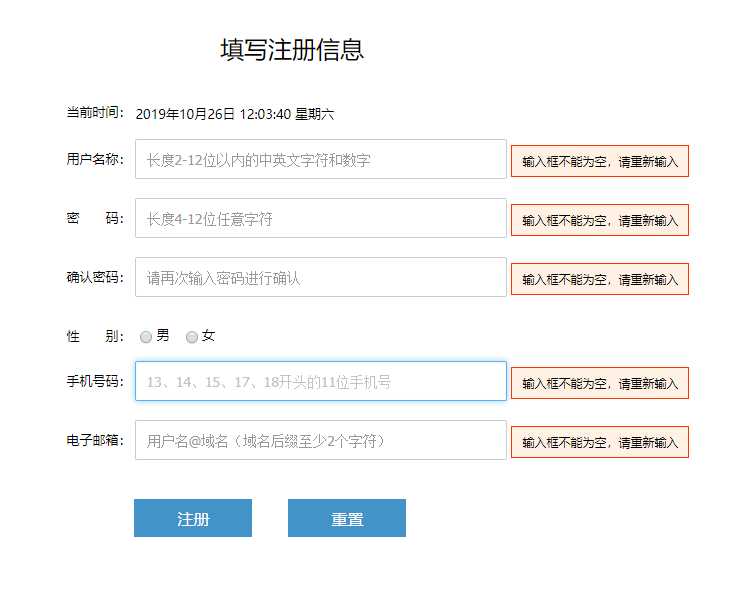Click the 确认密码 field label
The height and width of the screenshot is (611, 742).
point(94,277)
